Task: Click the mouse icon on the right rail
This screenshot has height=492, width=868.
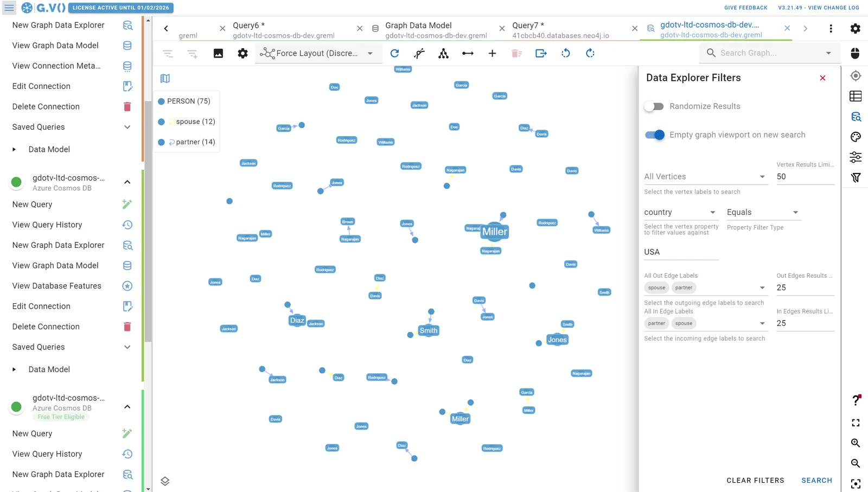Action: pyautogui.click(x=856, y=53)
